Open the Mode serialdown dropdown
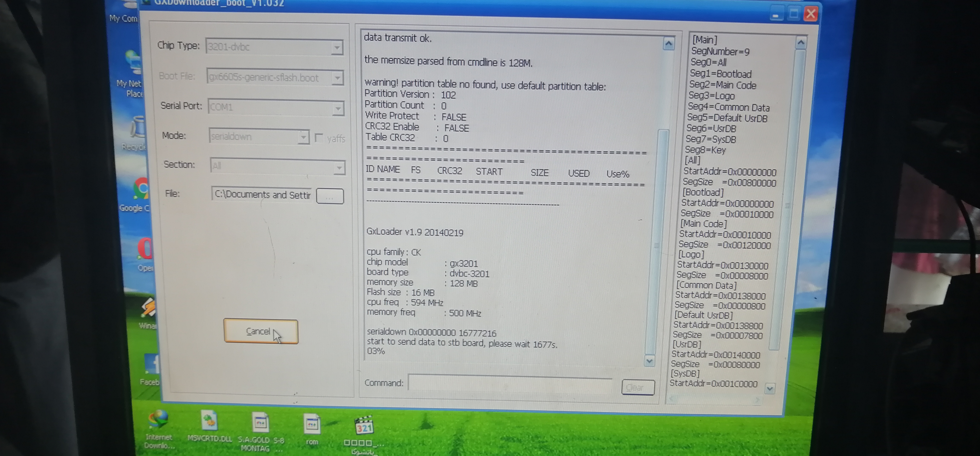Screen dimensions: 980x456 pos(303,137)
